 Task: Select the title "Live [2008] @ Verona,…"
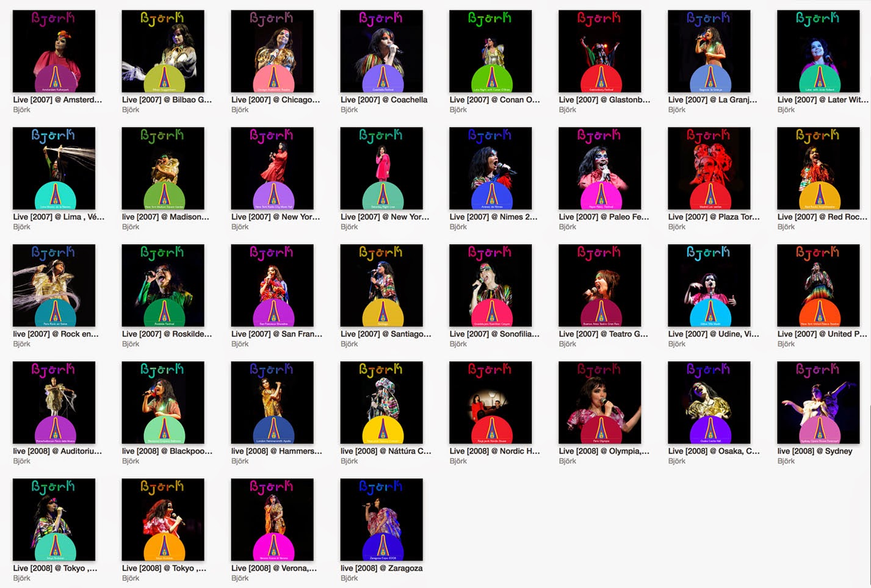pos(274,568)
